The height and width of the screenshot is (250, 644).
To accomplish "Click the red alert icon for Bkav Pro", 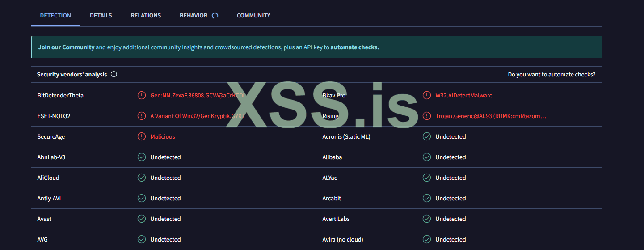I will click(x=427, y=95).
